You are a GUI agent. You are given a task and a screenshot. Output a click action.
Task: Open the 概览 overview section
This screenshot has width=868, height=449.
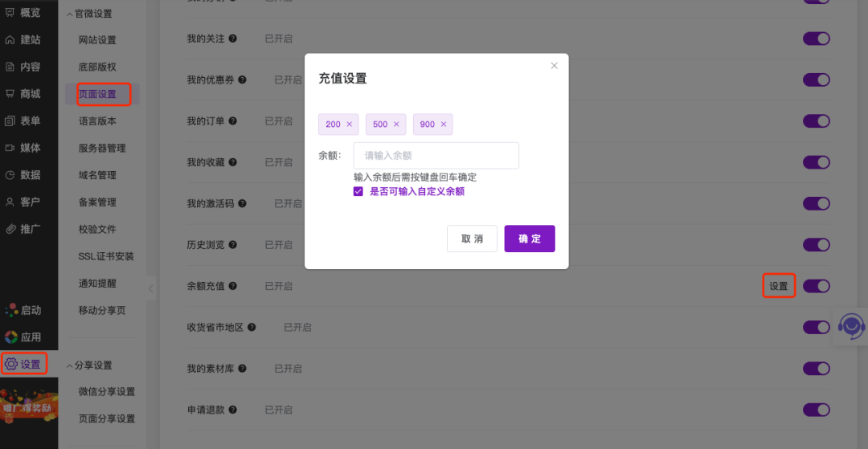point(23,13)
